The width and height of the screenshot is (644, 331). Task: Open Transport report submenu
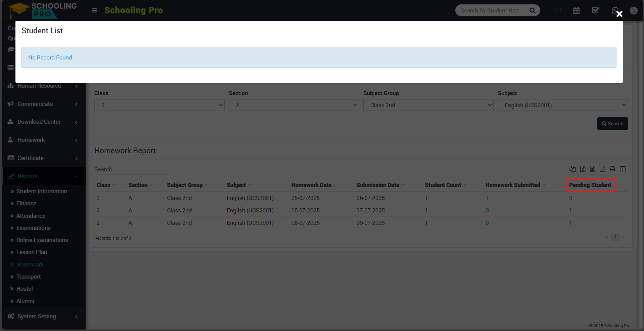coord(29,277)
